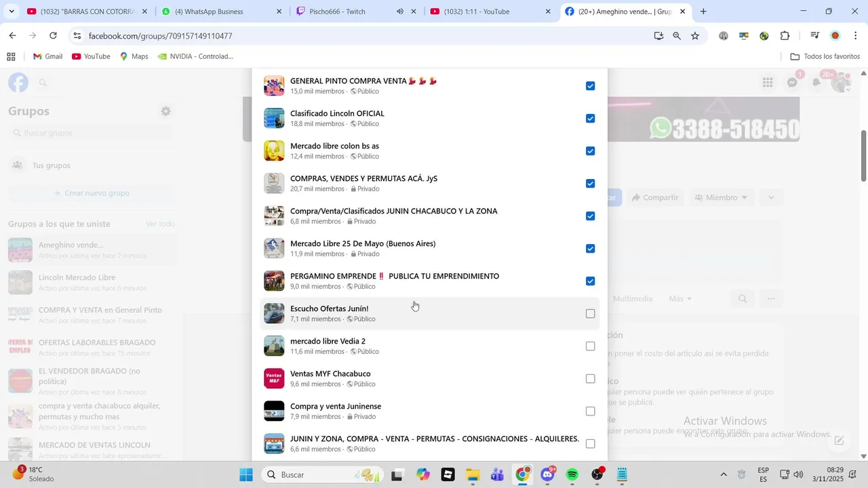Open Spotify from the taskbar

(x=572, y=474)
